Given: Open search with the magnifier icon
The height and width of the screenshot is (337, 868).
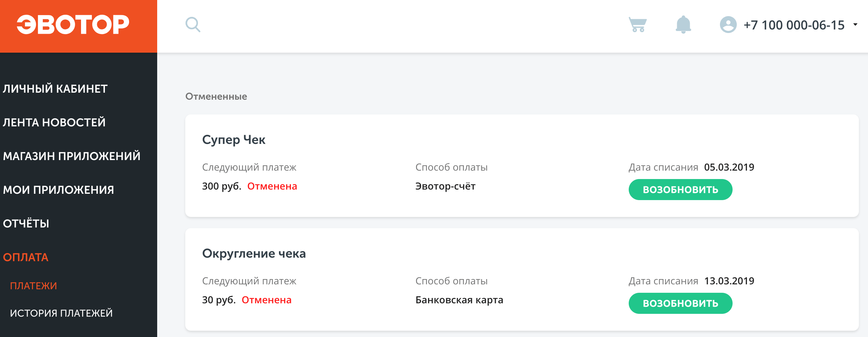Looking at the screenshot, I should click(193, 25).
